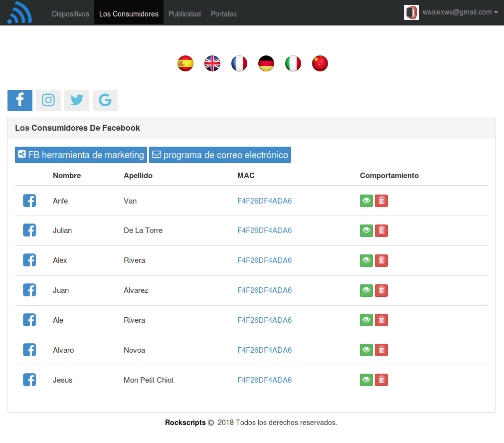Viewport: 504px width, 443px height.
Task: Click the user avatar thumbnail
Action: point(412,12)
